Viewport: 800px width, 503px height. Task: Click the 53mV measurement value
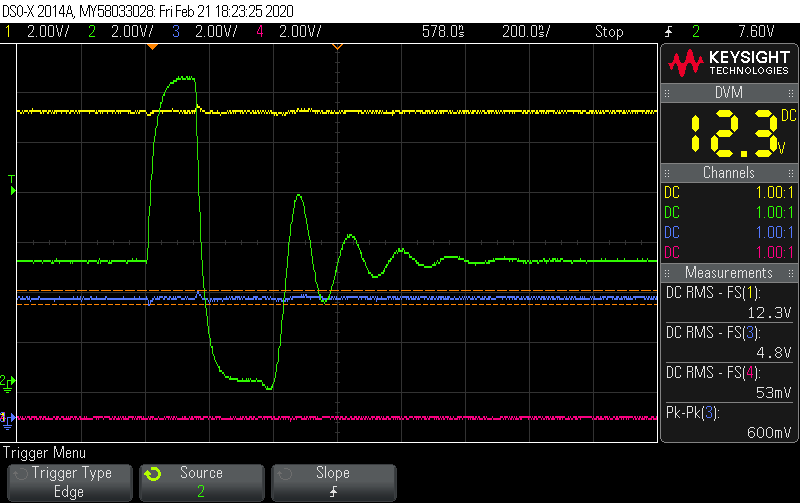coord(773,392)
